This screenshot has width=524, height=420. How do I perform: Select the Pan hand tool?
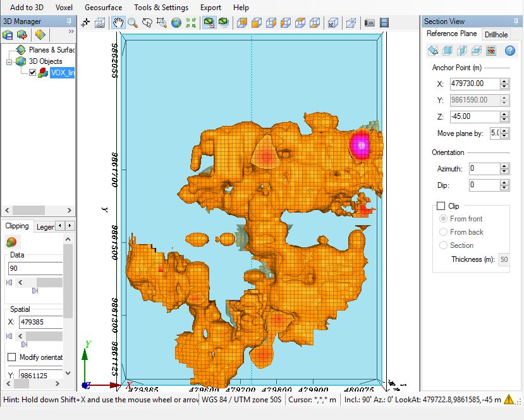click(118, 23)
